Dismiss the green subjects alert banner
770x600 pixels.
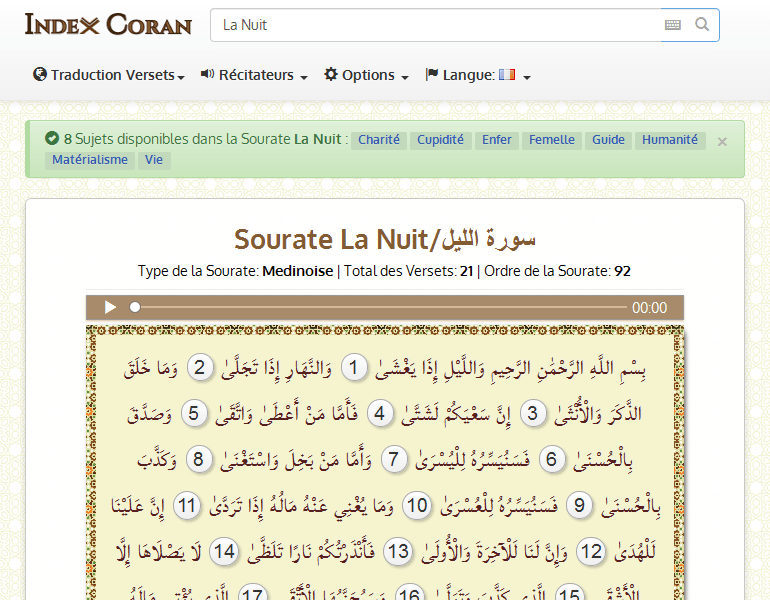click(722, 142)
